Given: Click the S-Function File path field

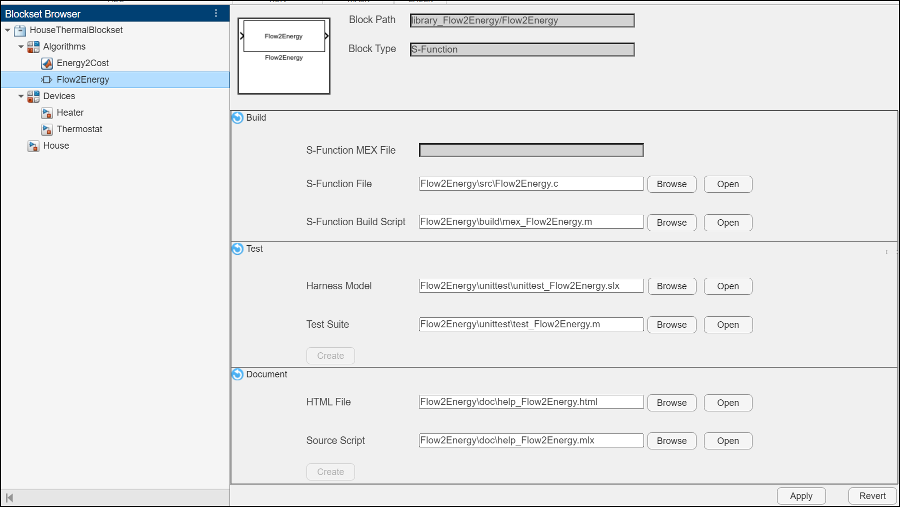Looking at the screenshot, I should click(x=531, y=184).
